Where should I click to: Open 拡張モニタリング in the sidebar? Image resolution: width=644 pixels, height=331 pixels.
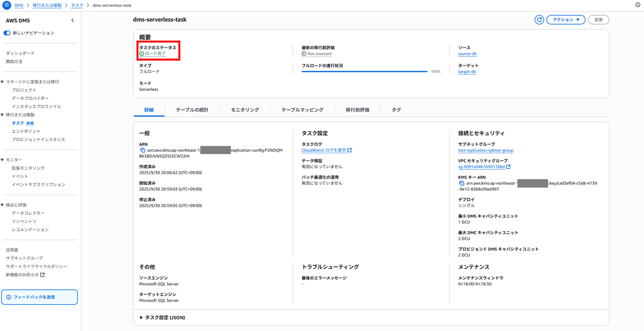28,168
